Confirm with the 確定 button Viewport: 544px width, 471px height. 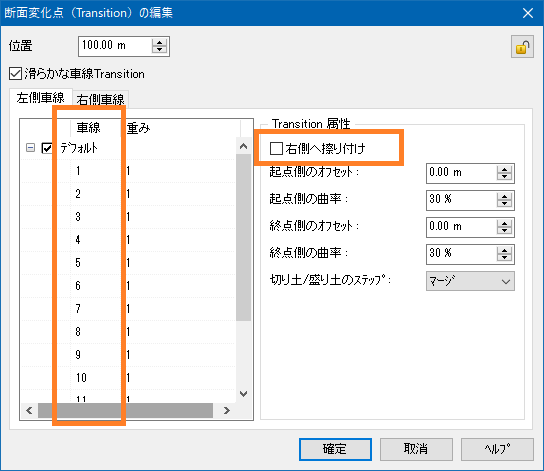[335, 449]
